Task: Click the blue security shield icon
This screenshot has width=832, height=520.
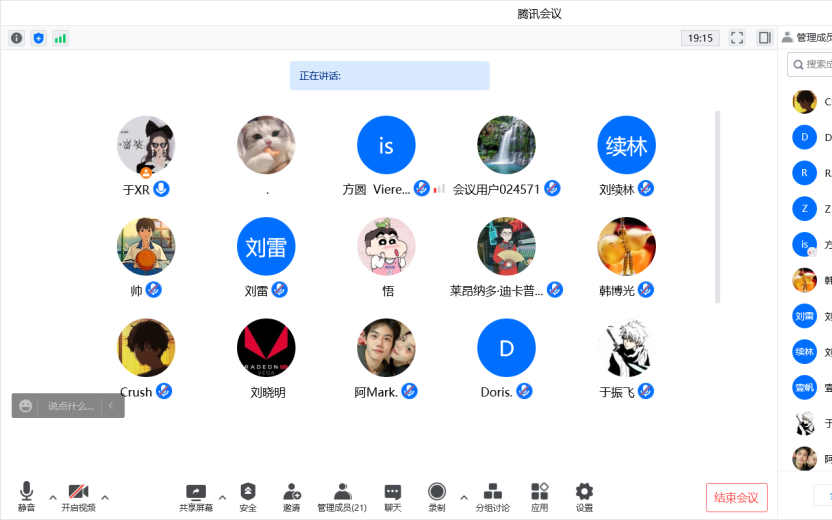Action: 38,38
